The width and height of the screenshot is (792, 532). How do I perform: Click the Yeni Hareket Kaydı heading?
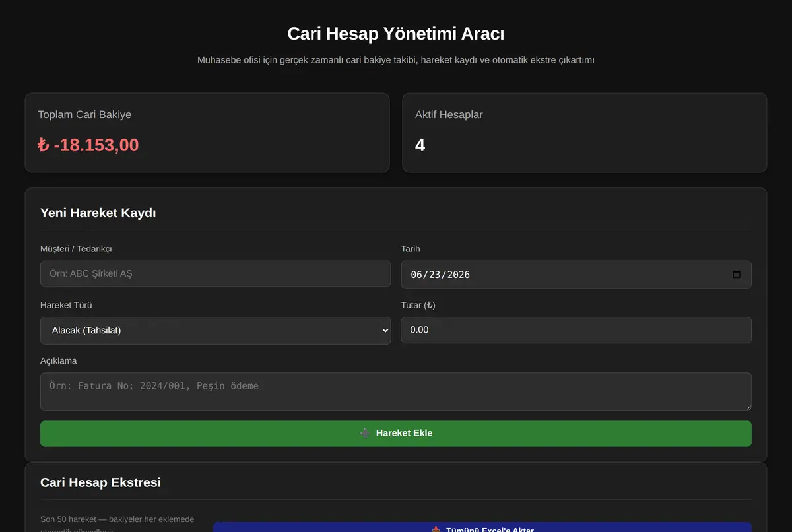[x=98, y=213]
